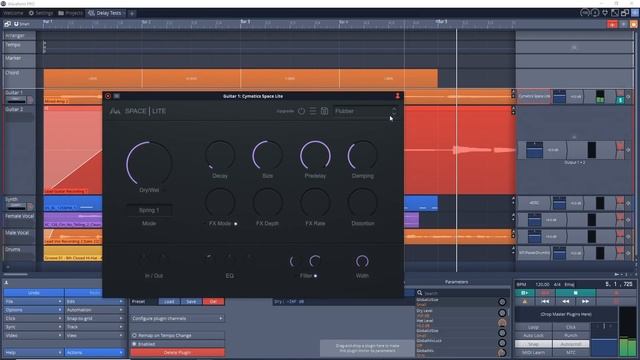The image size is (640, 360).
Task: Click the red add-track button at top right
Action: (612, 24)
